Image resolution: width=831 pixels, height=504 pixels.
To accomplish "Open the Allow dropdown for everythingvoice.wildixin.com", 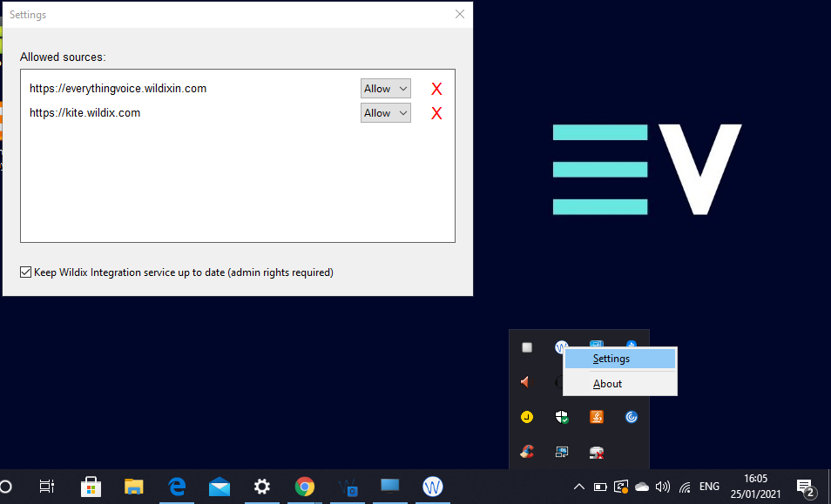I will (386, 89).
